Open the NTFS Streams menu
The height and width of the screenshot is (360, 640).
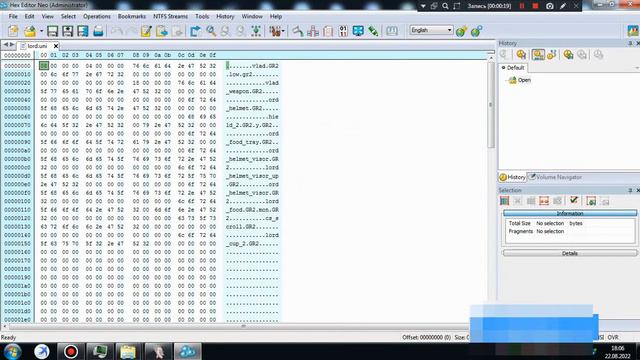[x=170, y=16]
